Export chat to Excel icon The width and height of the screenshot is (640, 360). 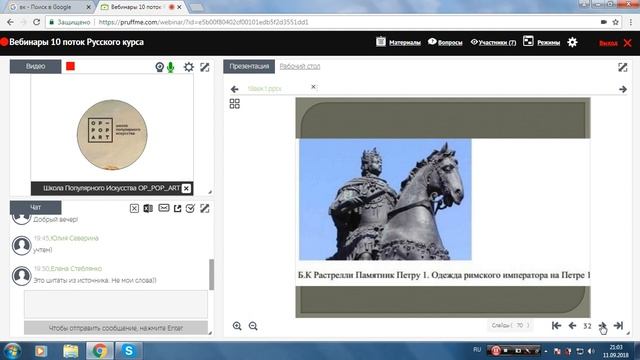[x=148, y=209]
